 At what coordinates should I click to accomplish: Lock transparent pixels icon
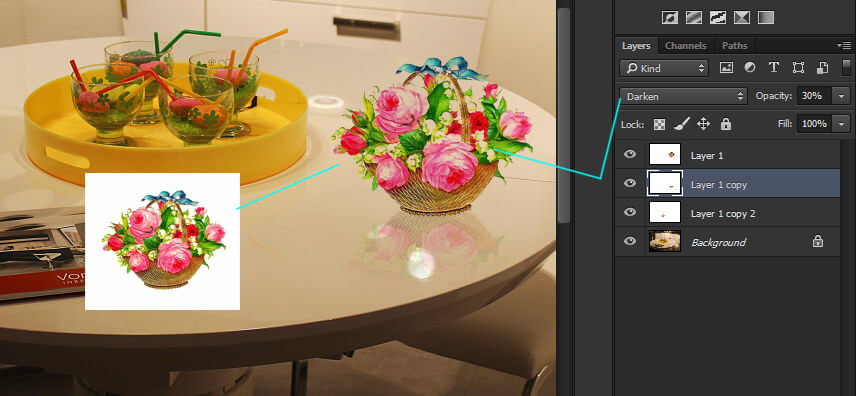pyautogui.click(x=659, y=124)
